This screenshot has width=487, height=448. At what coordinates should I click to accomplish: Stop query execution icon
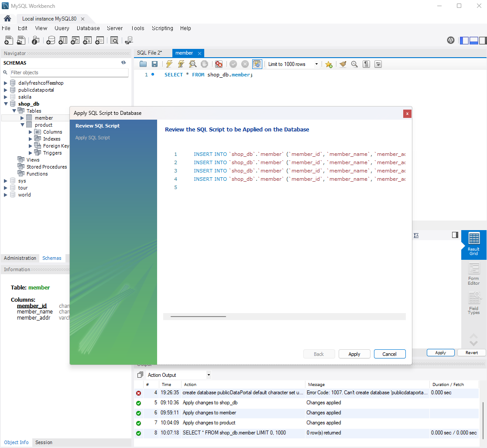(x=204, y=64)
